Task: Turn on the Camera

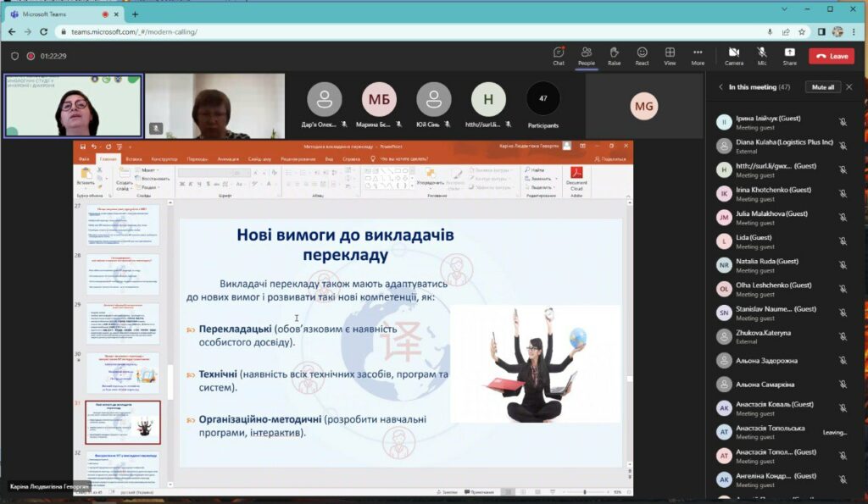Action: coord(734,55)
